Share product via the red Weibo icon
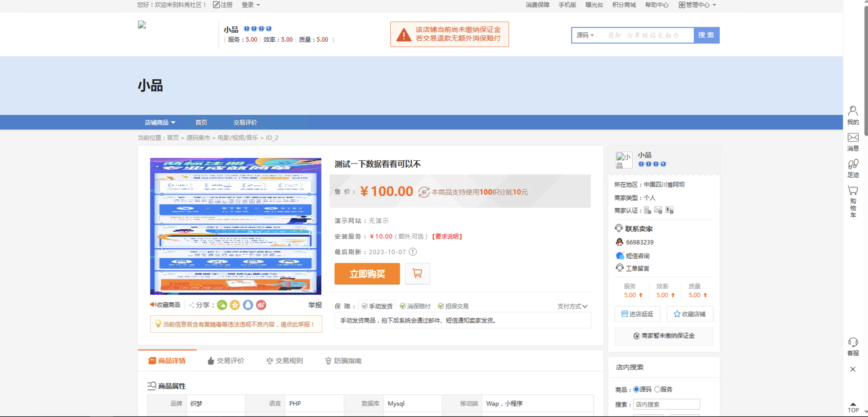 (261, 305)
